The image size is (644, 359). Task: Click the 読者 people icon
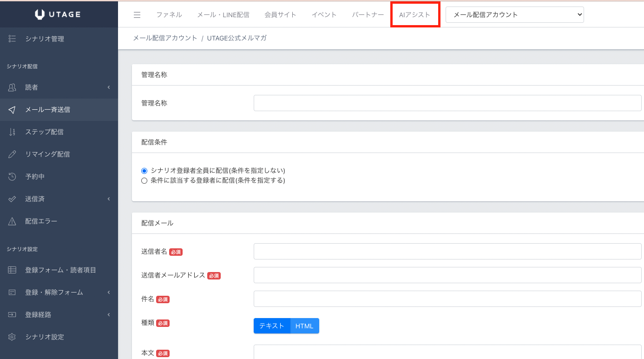(13, 87)
